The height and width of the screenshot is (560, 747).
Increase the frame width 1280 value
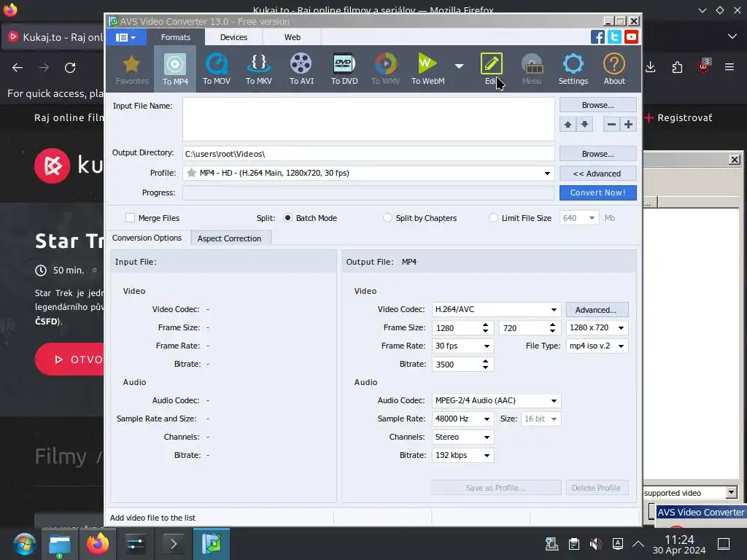pyautogui.click(x=485, y=324)
